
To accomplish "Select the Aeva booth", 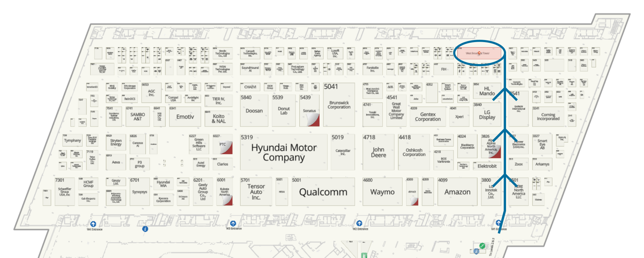I will (x=116, y=162).
